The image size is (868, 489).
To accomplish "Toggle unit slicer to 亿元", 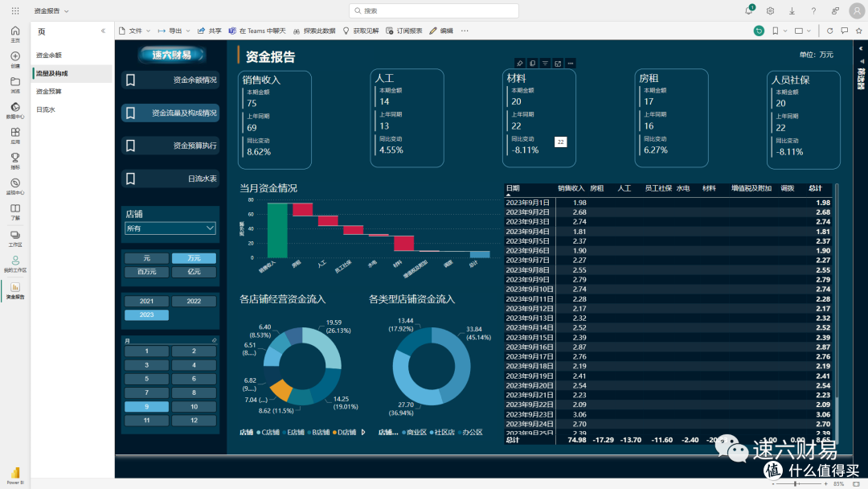I will (x=194, y=272).
